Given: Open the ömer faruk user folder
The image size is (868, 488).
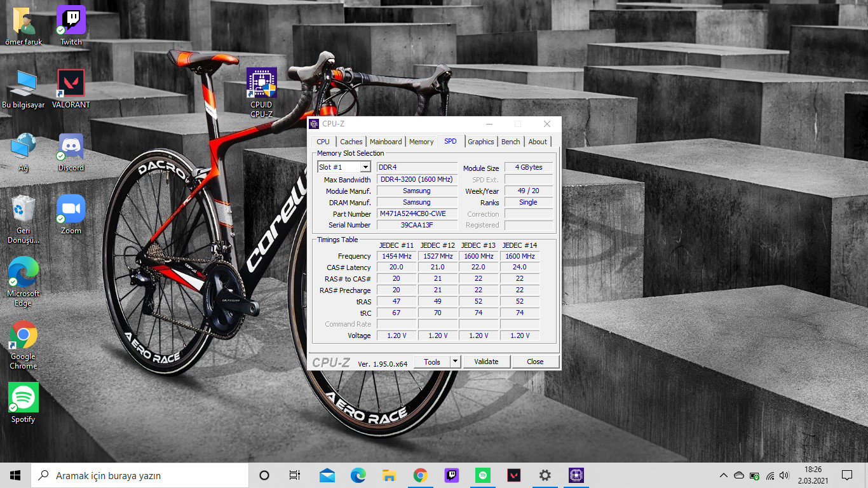Looking at the screenshot, I should point(24,25).
